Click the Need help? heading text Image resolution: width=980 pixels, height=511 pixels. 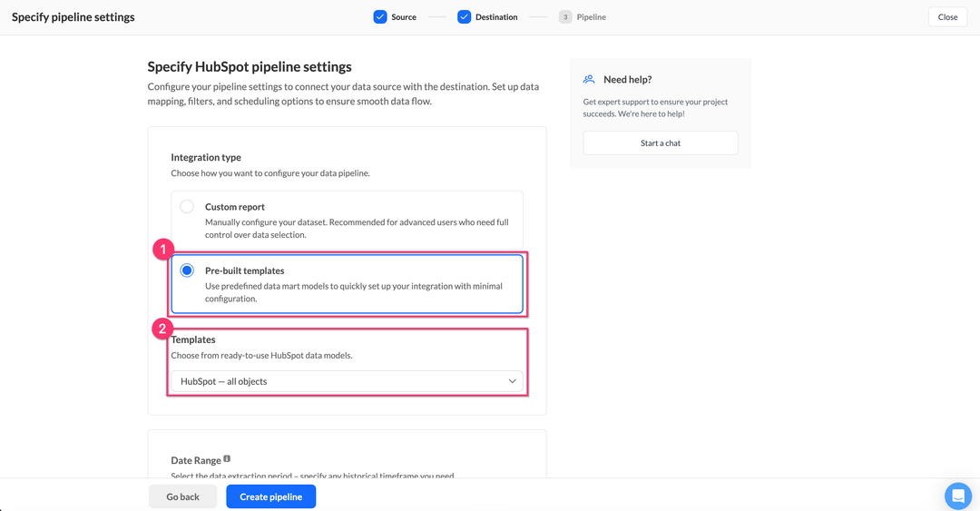click(628, 80)
